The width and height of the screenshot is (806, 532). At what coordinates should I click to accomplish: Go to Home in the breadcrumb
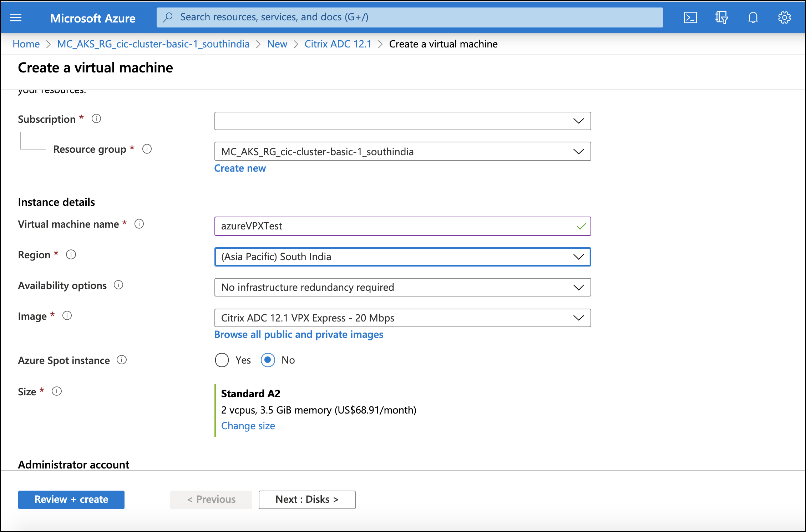coord(26,44)
